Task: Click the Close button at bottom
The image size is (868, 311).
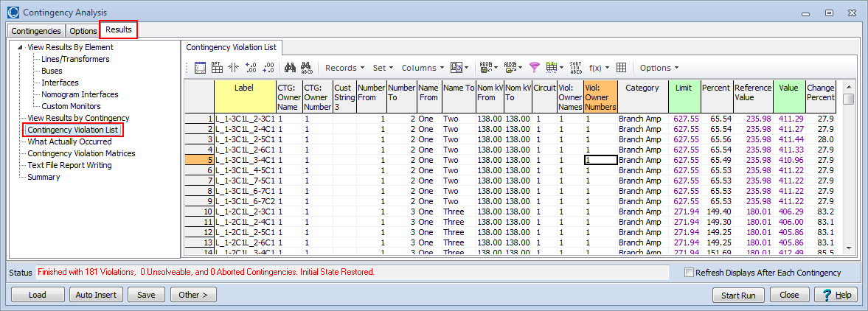Action: click(x=790, y=295)
